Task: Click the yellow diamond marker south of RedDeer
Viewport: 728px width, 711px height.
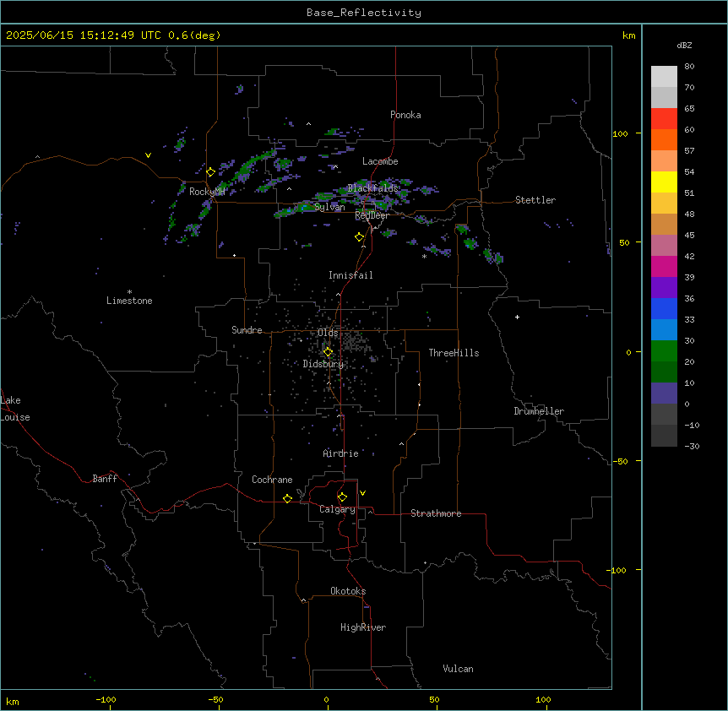Action: 360,237
